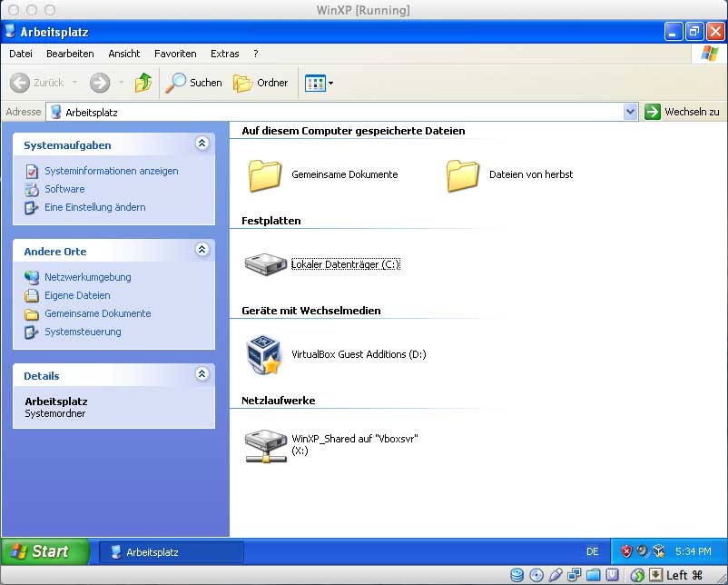This screenshot has height=585, width=728.
Task: Open the Bearbeiten menu
Action: (x=70, y=54)
